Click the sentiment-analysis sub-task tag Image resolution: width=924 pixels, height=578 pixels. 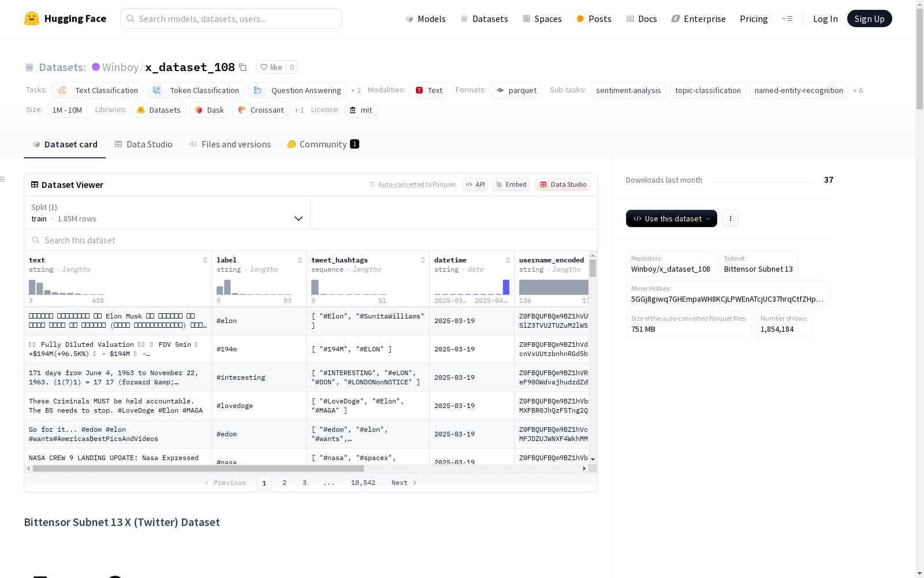[628, 90]
